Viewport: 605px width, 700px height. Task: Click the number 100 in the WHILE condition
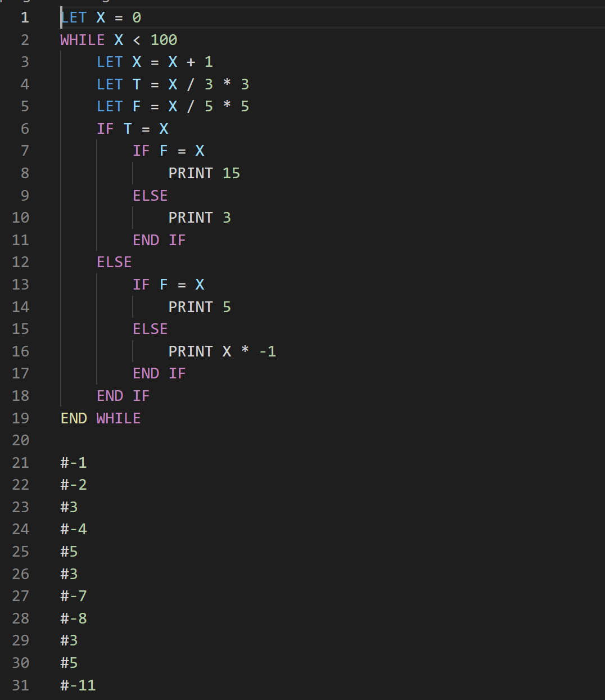[x=164, y=40]
